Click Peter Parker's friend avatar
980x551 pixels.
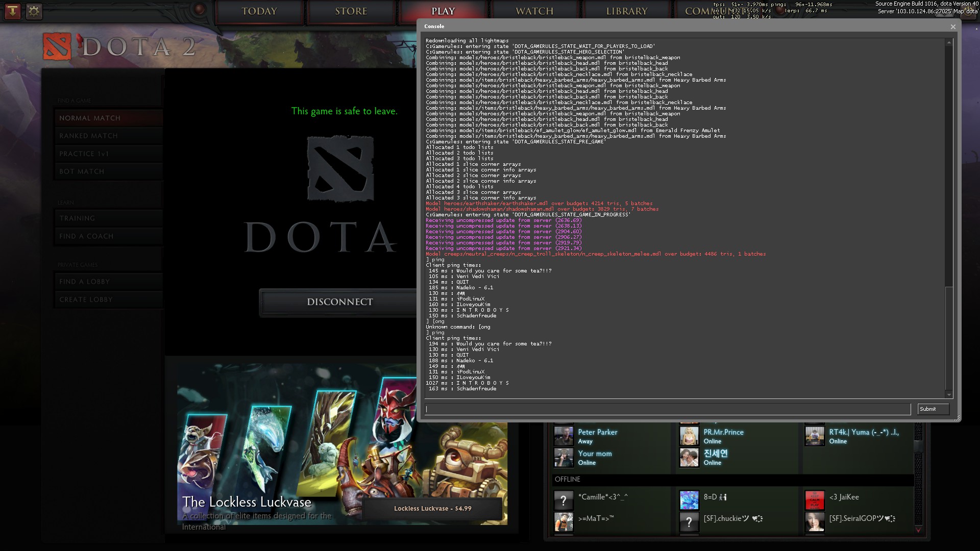[x=563, y=436]
